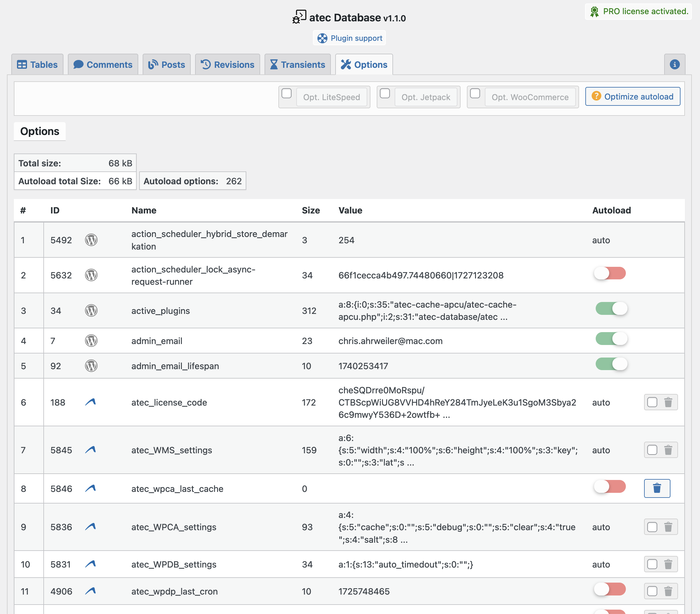Enable the Opt. LiteSpeed checkbox
The image size is (700, 614).
(x=286, y=94)
